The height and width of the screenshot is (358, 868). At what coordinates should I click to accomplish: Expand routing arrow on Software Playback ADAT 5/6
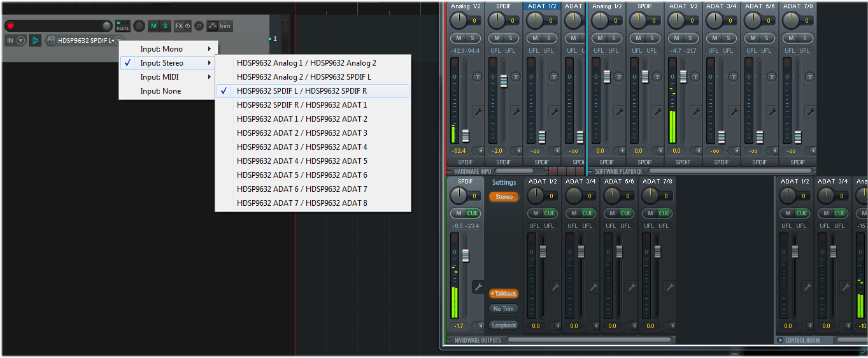(775, 151)
